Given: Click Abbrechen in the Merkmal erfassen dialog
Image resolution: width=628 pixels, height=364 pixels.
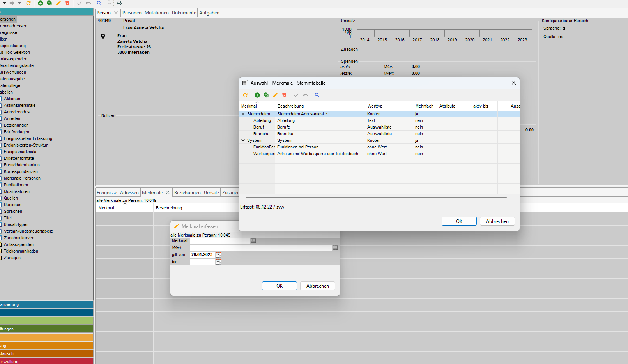Looking at the screenshot, I should (317, 286).
